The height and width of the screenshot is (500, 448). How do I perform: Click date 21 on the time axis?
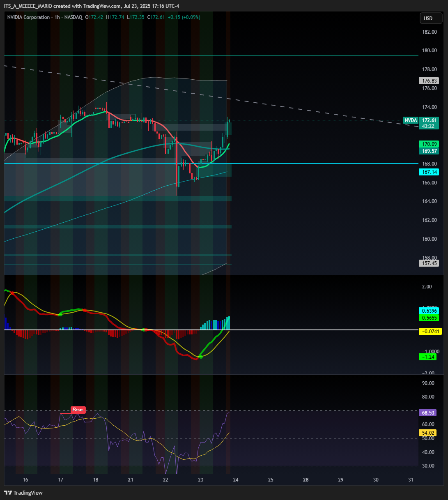[x=131, y=480]
